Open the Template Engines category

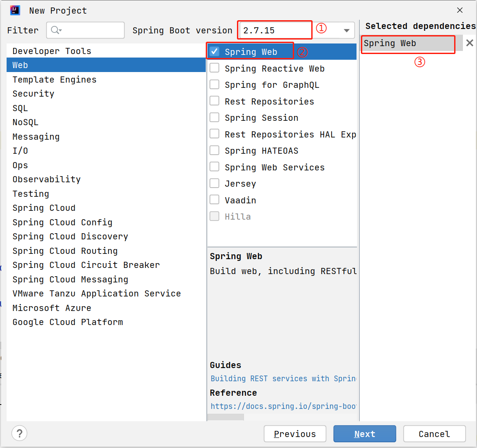106,79
